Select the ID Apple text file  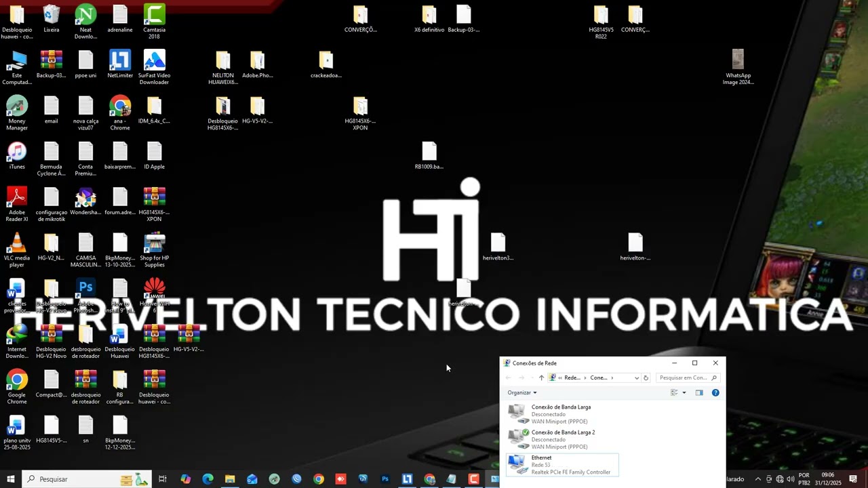tap(154, 155)
